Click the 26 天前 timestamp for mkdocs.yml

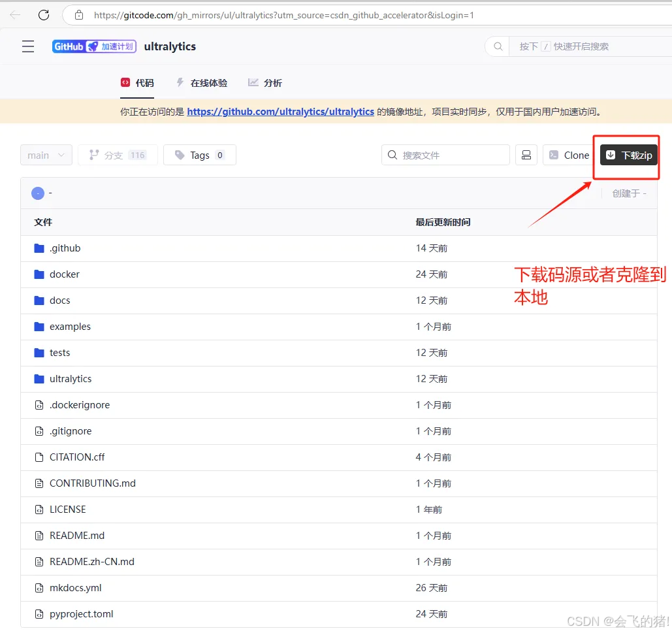click(432, 588)
